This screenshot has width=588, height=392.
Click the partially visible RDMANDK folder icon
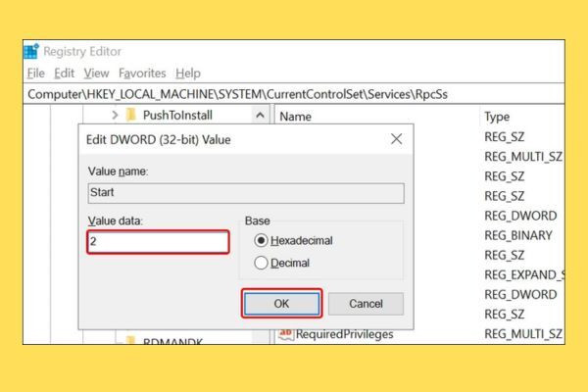131,340
